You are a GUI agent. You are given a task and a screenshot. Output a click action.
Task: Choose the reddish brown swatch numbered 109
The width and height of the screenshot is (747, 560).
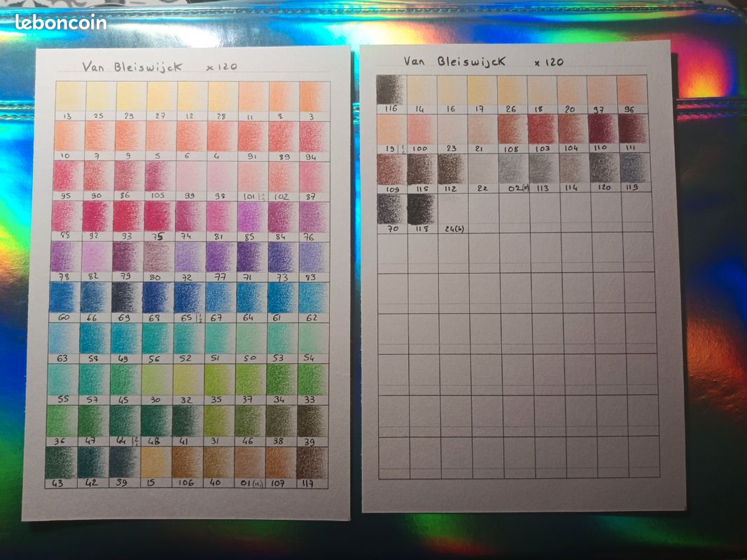[391, 169]
